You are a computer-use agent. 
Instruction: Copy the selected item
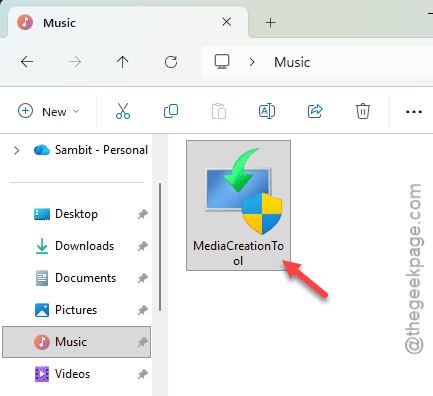(171, 111)
